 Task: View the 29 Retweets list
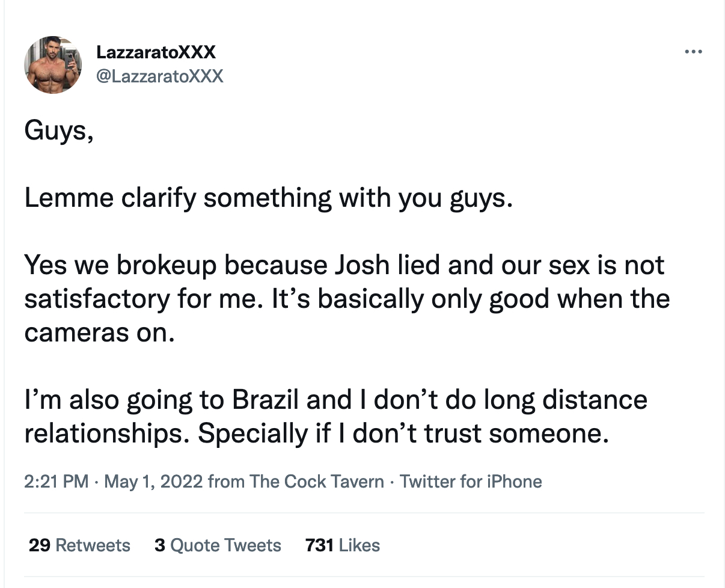pos(79,545)
